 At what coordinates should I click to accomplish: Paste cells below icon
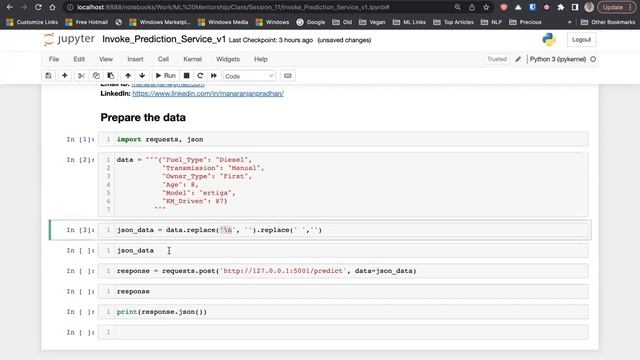(111, 76)
